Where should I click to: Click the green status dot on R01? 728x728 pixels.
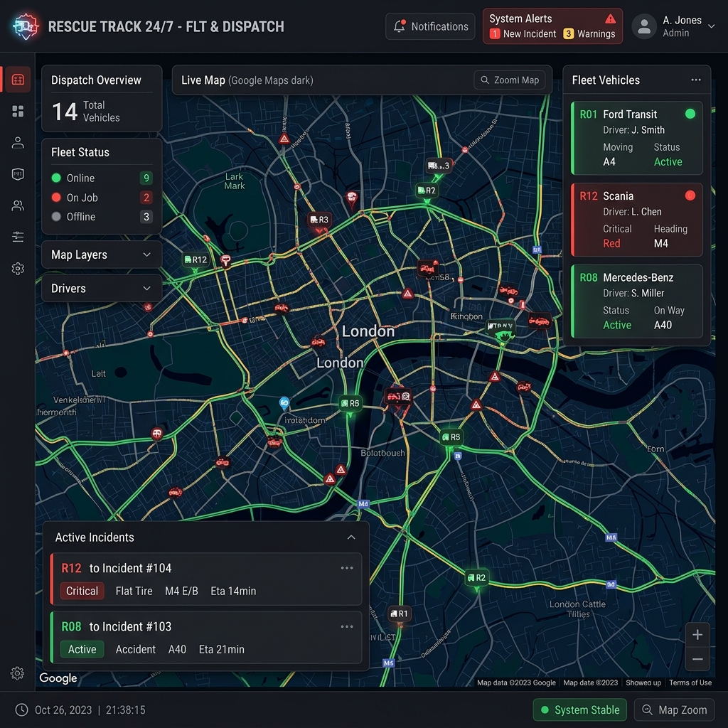(x=690, y=114)
